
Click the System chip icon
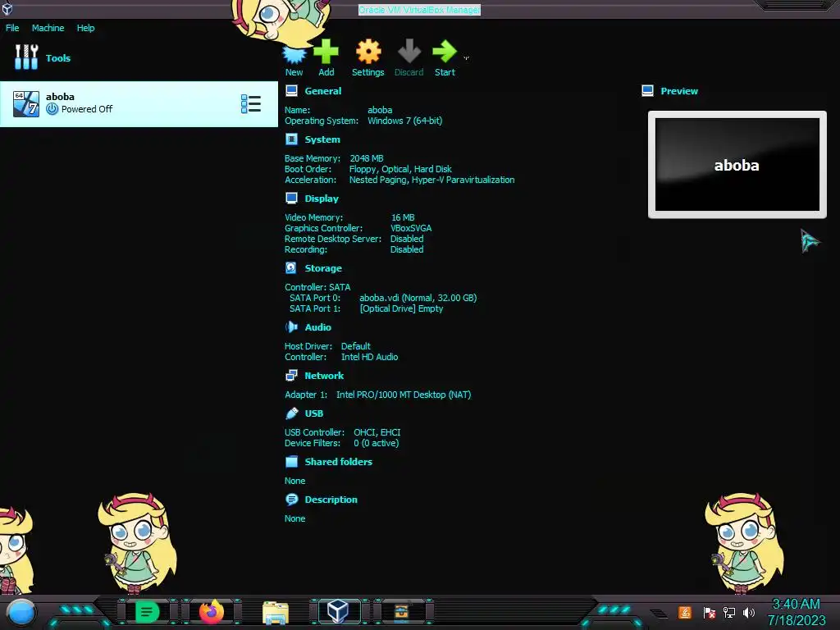click(291, 139)
